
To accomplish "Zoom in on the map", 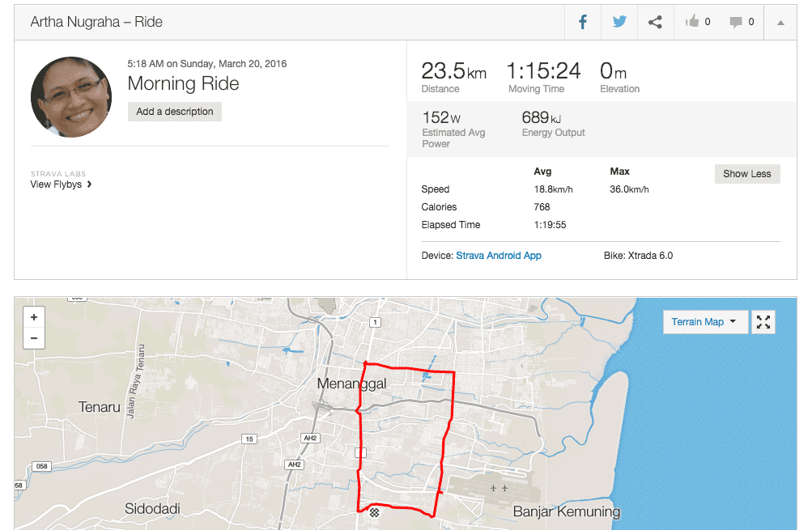I will [34, 318].
